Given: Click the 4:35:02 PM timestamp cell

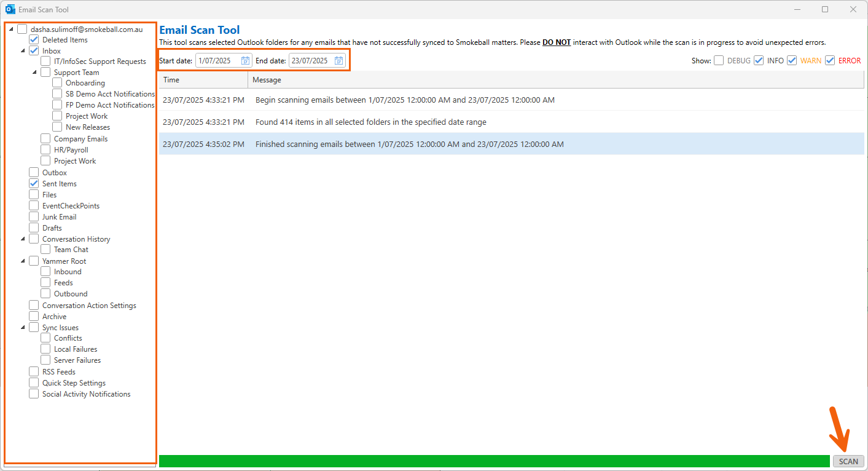Looking at the screenshot, I should click(x=203, y=144).
